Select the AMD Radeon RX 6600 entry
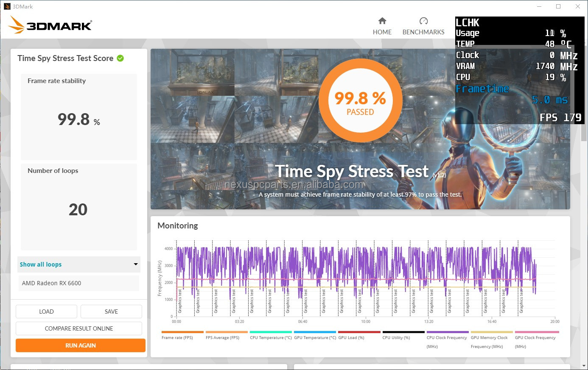588x370 pixels. 78,283
